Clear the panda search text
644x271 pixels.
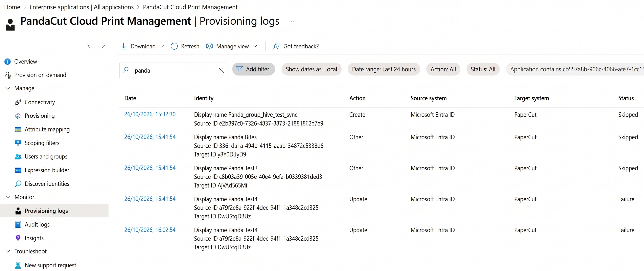(x=221, y=70)
